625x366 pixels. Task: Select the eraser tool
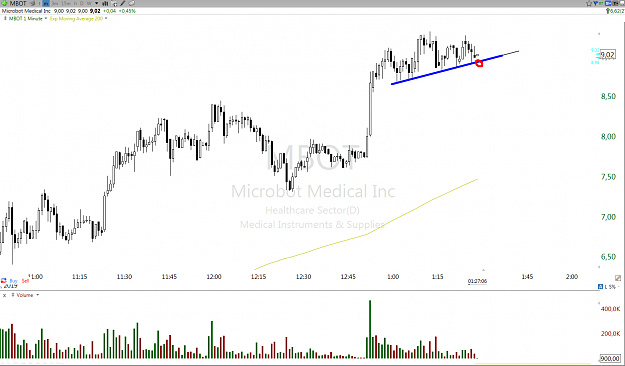click(131, 3)
